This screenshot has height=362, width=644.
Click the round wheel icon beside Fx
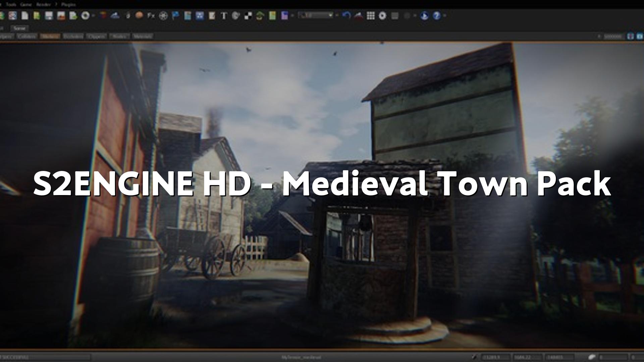(163, 15)
